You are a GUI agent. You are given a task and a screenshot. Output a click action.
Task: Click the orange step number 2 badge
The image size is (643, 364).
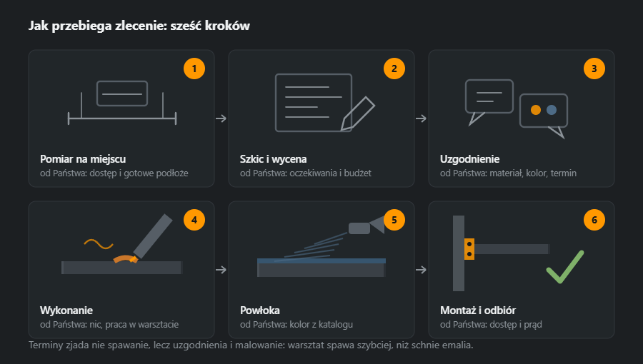pos(394,69)
